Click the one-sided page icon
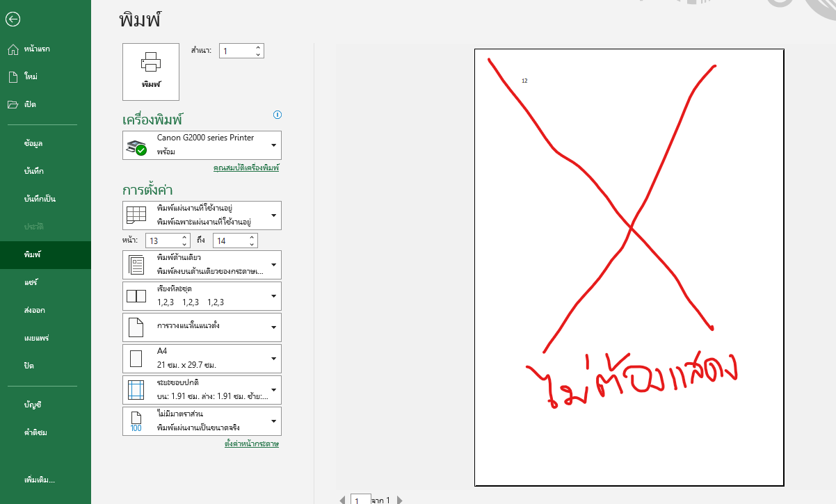The width and height of the screenshot is (836, 504). [x=136, y=265]
